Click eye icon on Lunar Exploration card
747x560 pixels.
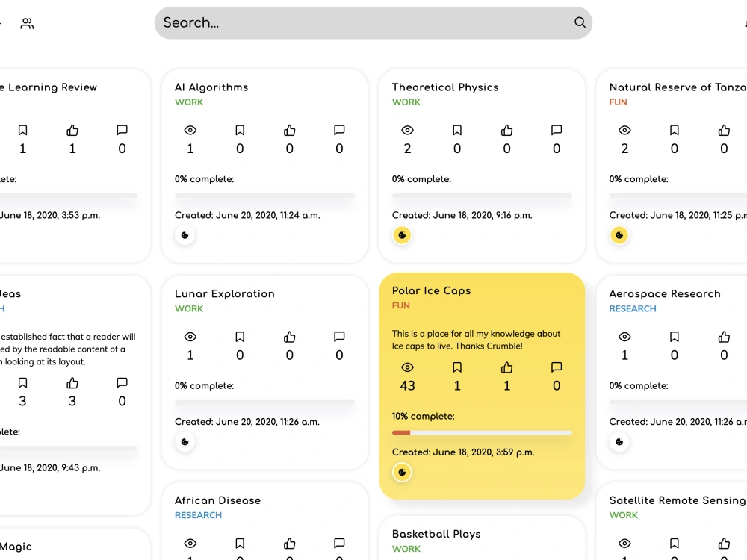[x=190, y=337]
